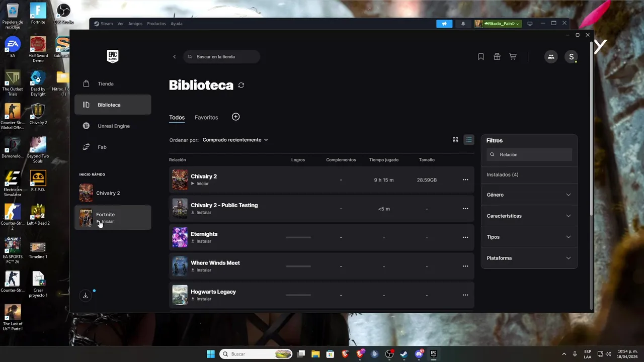Install Chivalry 2 - Public Testing

tap(201, 212)
